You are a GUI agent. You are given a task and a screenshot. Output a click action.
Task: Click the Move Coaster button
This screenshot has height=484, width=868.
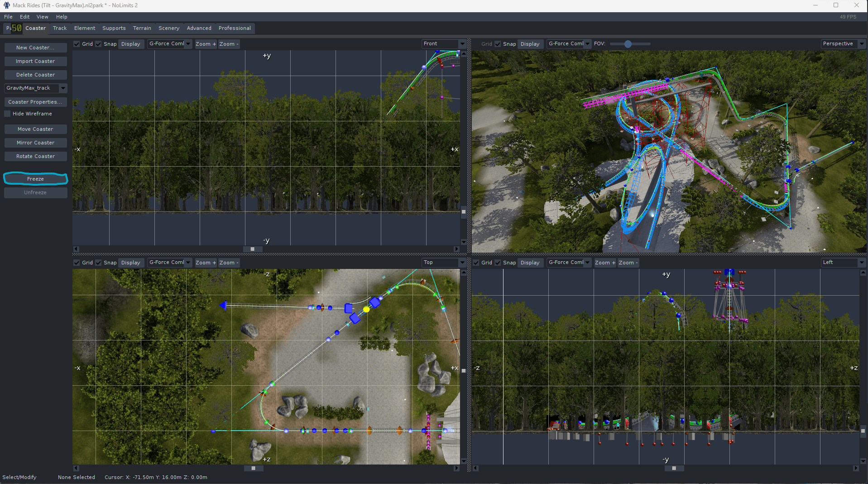pyautogui.click(x=35, y=129)
